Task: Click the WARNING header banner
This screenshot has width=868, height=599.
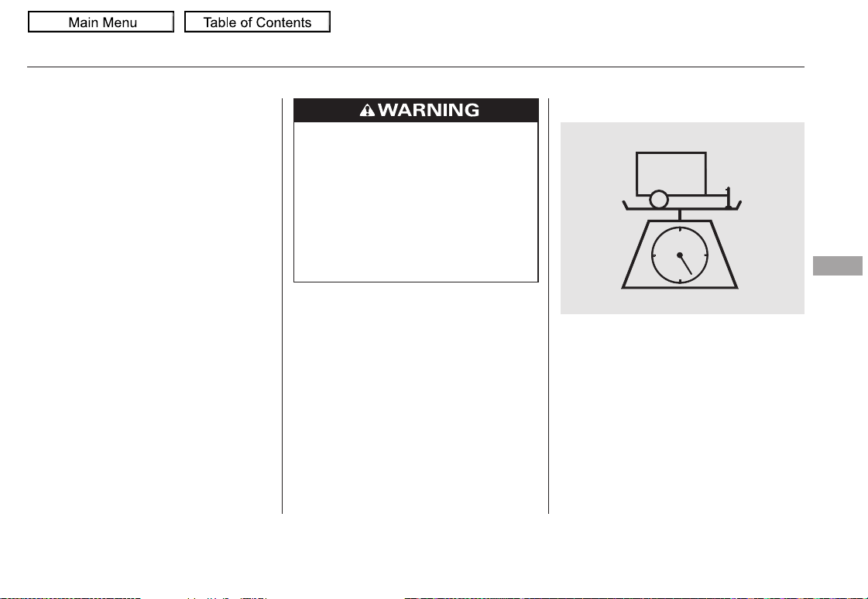Action: point(416,110)
